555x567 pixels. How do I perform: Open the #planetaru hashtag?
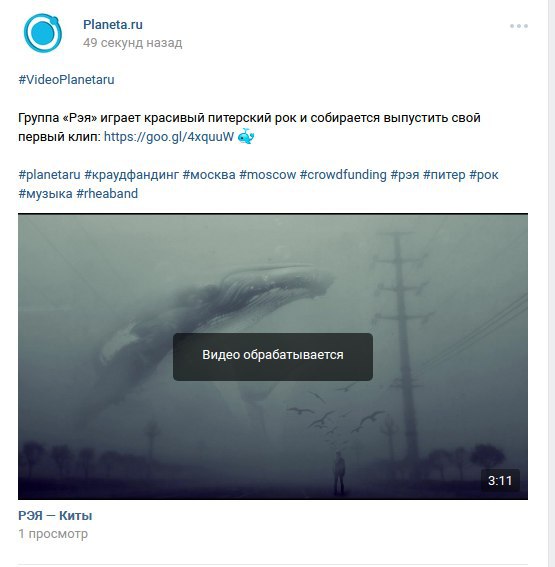(x=50, y=175)
